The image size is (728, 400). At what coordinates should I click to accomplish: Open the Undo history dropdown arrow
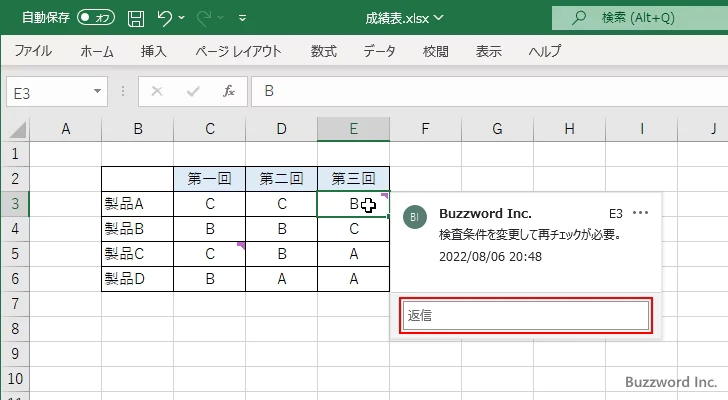pyautogui.click(x=182, y=18)
